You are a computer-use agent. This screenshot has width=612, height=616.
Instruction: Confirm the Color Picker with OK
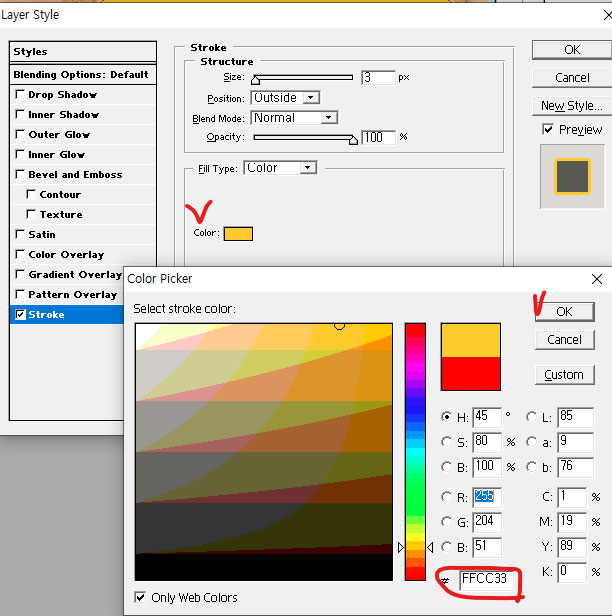(x=564, y=312)
